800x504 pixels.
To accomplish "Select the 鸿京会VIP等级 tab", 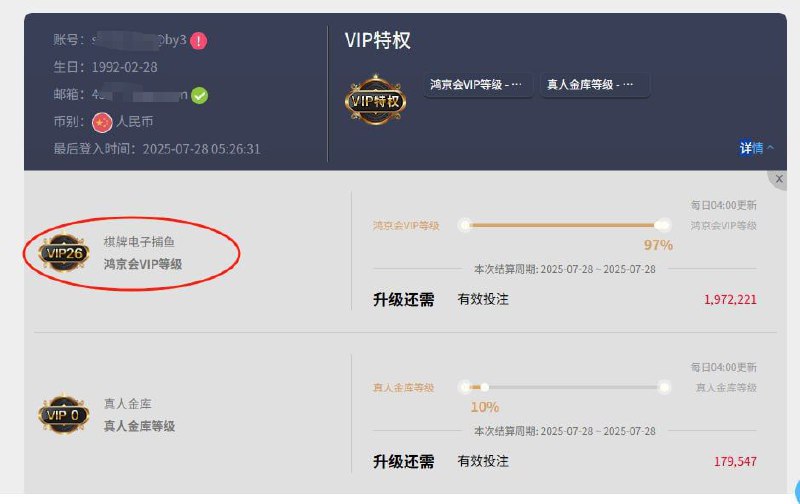I will pyautogui.click(x=478, y=85).
